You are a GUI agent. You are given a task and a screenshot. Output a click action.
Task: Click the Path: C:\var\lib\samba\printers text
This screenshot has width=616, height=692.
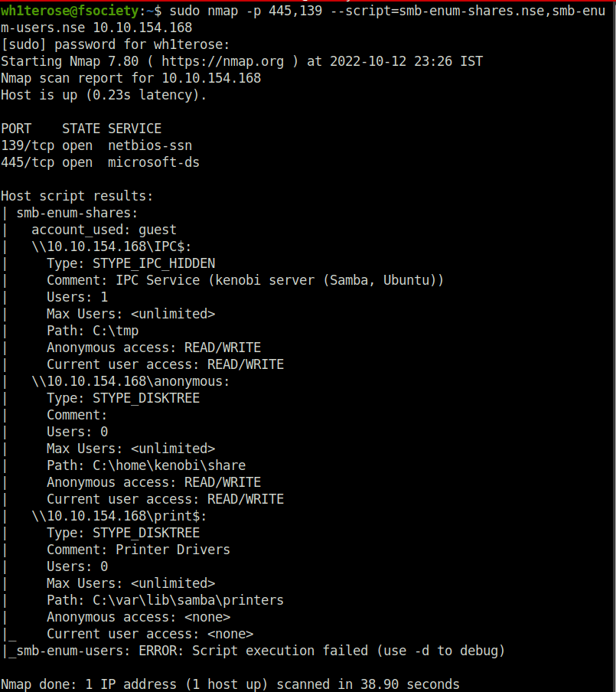tap(165, 600)
